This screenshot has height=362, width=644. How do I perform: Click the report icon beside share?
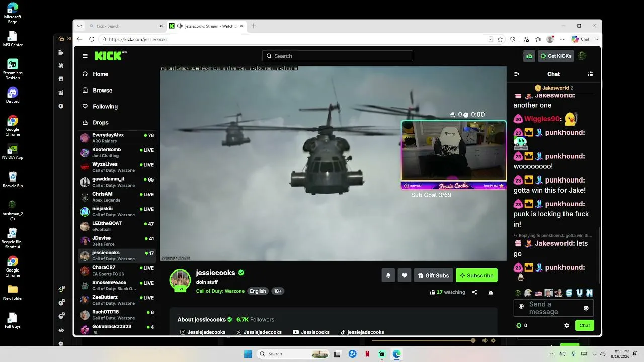pos(491,292)
